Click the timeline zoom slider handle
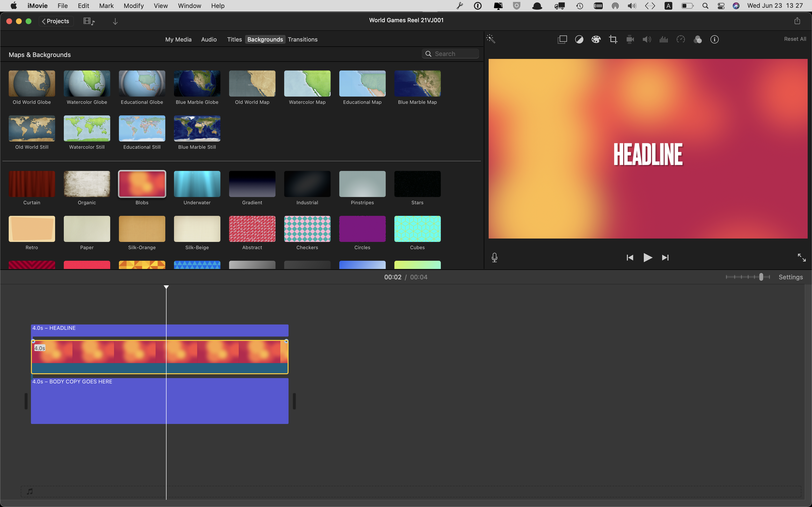This screenshot has height=507, width=812. pyautogui.click(x=761, y=277)
